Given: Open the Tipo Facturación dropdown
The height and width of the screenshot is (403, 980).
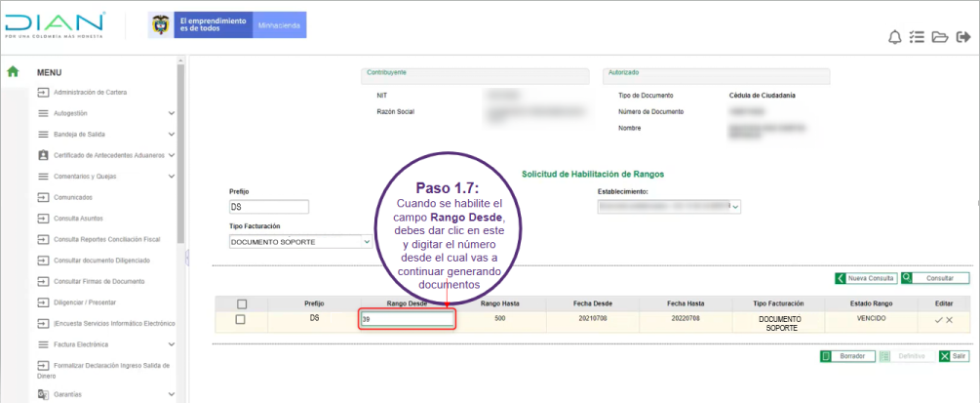Looking at the screenshot, I should coord(300,241).
